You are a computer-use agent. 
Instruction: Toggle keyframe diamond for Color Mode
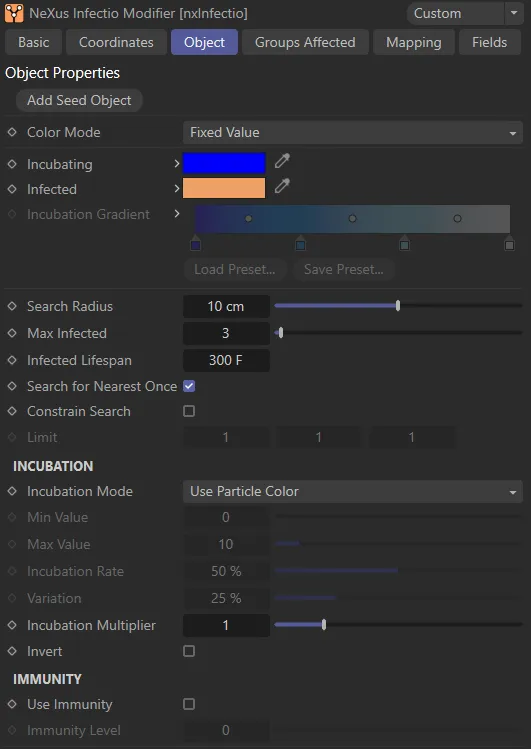point(12,132)
